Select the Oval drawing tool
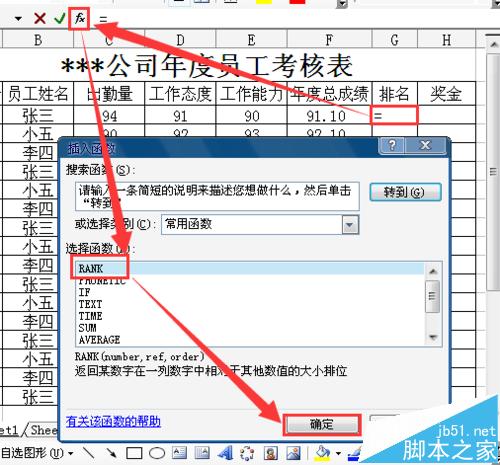The height and width of the screenshot is (465, 500). tap(157, 453)
